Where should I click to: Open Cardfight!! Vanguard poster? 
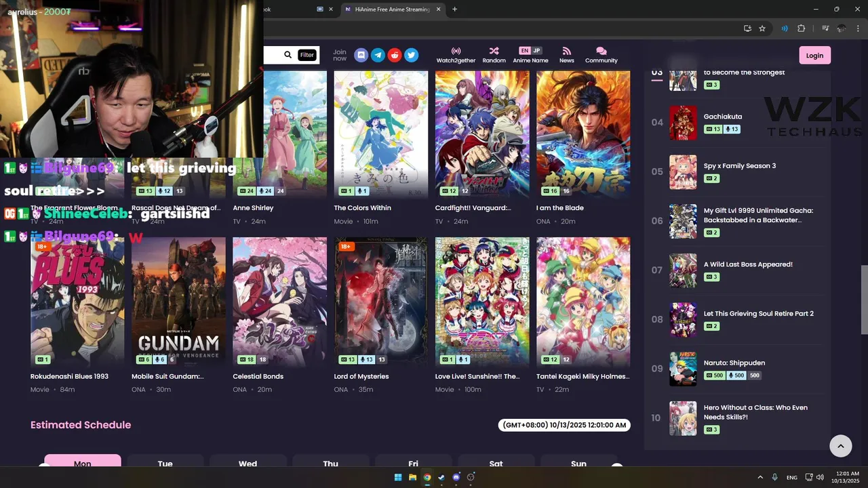click(482, 134)
